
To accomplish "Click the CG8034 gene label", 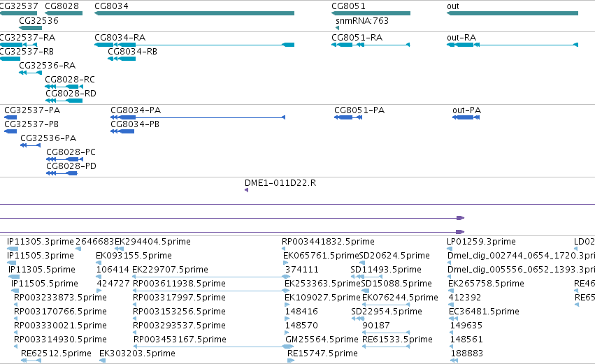I will (x=111, y=6).
